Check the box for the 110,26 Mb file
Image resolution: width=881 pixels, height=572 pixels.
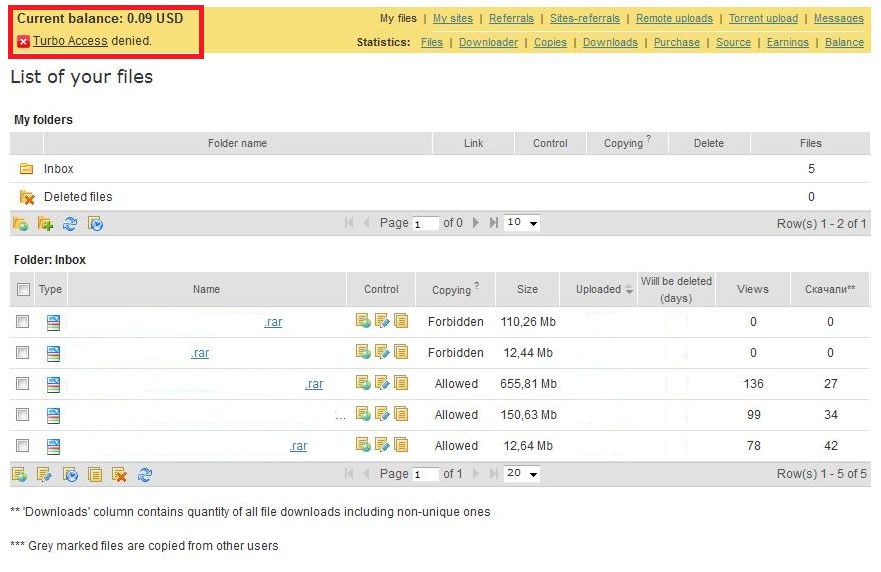click(23, 322)
